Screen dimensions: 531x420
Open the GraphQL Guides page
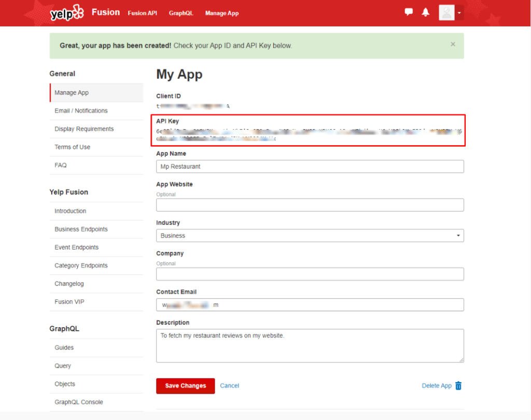(x=96, y=347)
